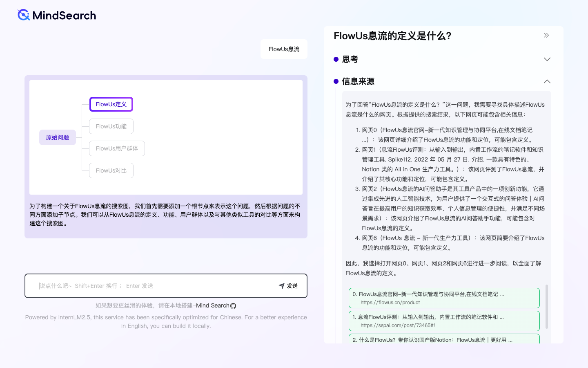Select the FlowUs用户群体 node
588x368 pixels.
coord(117,148)
